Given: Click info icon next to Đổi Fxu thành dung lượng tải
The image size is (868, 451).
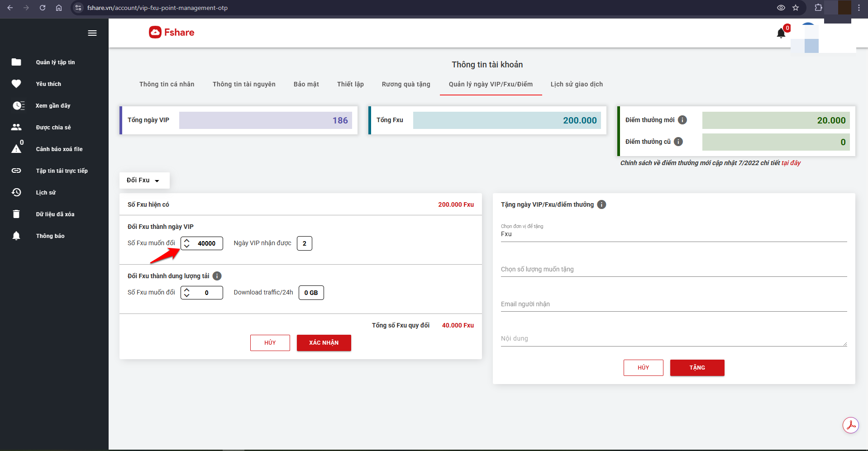Looking at the screenshot, I should 217,276.
